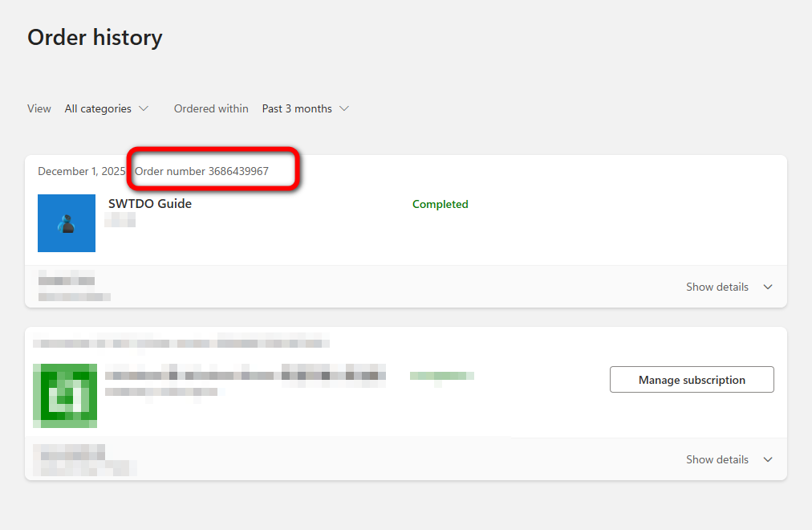Click the blurred subscription order title

[245, 374]
